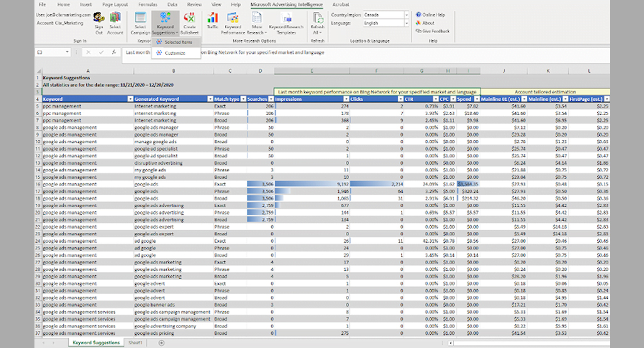
Task: Click Give Feedback in Help group
Action: coord(432,31)
